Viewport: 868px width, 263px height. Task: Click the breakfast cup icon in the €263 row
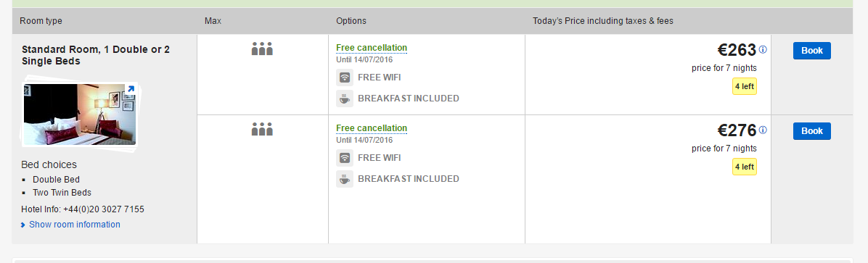(x=344, y=99)
